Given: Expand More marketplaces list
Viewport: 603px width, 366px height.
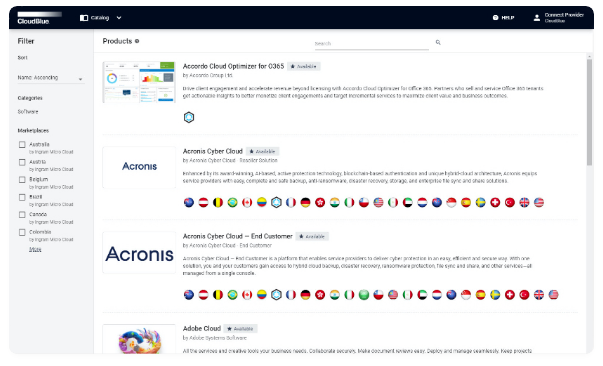Looking at the screenshot, I should (x=35, y=250).
